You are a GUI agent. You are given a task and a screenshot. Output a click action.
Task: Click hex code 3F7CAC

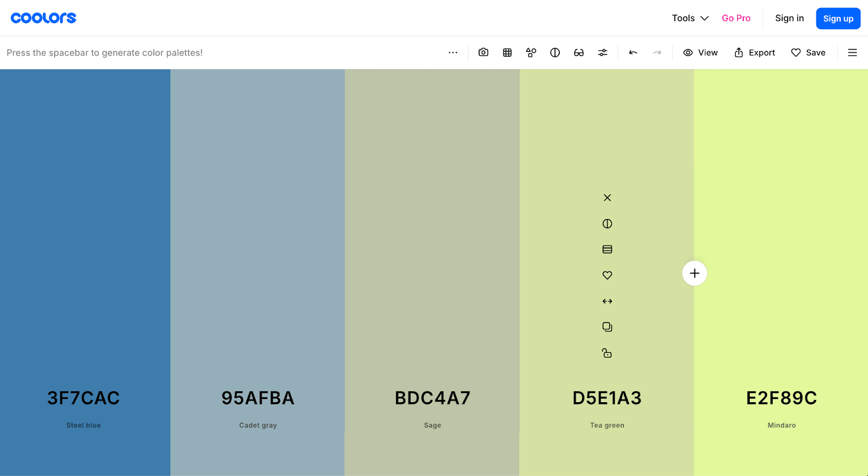[84, 398]
